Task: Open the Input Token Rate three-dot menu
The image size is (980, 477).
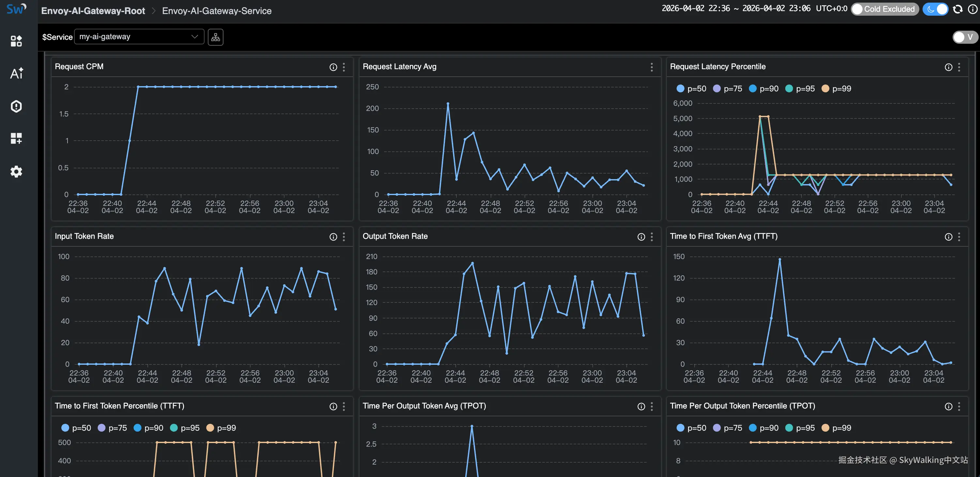Action: click(344, 237)
